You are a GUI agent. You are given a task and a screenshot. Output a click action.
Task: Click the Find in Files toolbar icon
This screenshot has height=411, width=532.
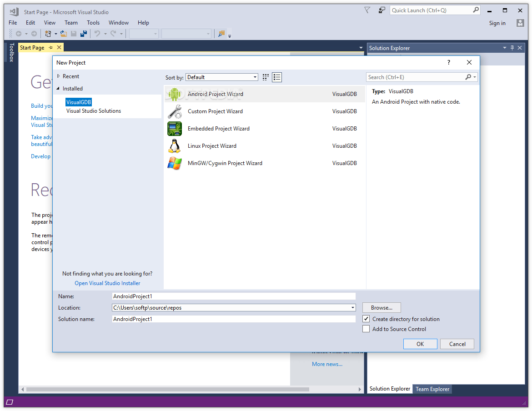coord(221,34)
